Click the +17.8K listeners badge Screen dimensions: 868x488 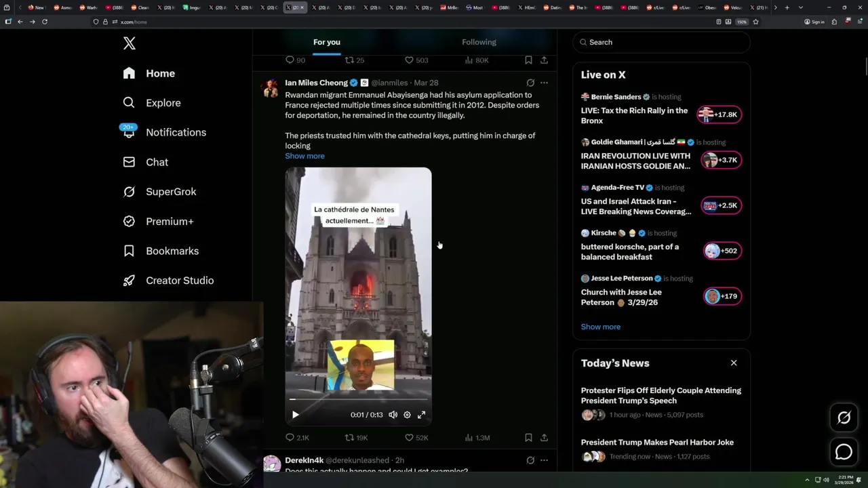coord(720,115)
